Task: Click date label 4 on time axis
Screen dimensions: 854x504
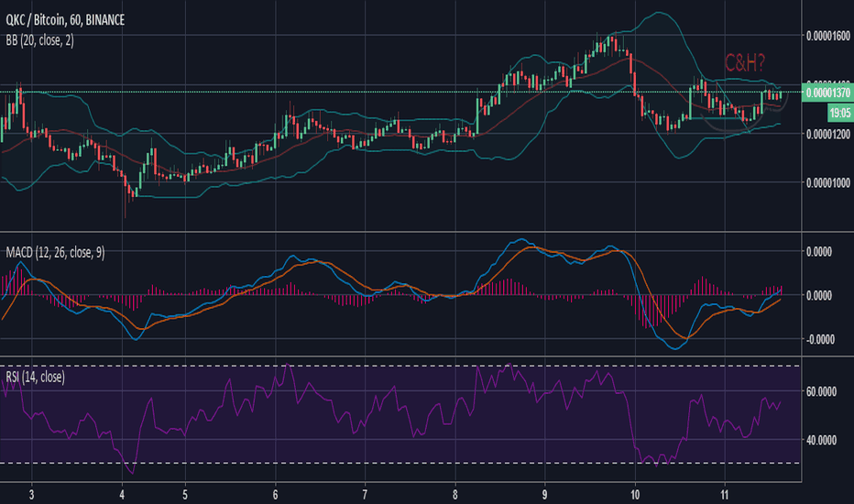Action: [x=122, y=495]
